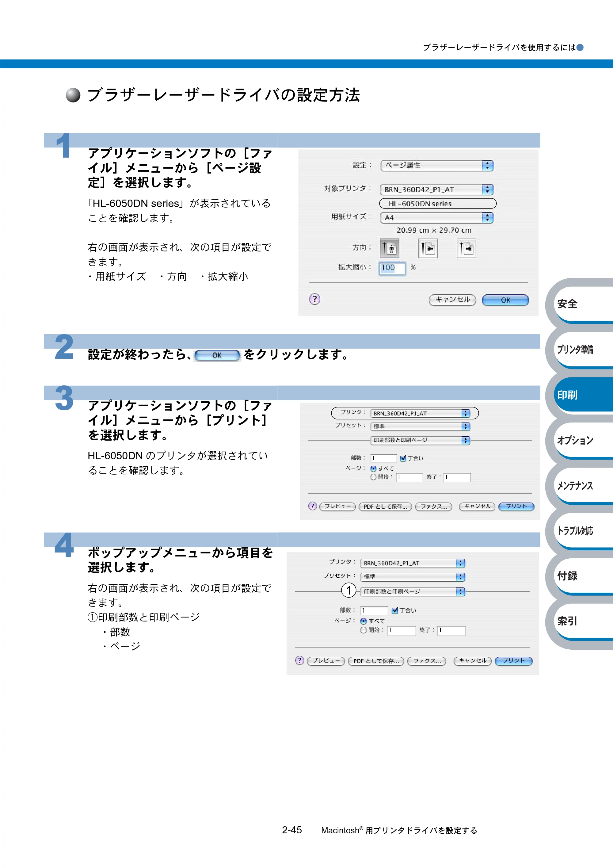Go to メンテナンス side tab
The image size is (613, 868).
(584, 485)
